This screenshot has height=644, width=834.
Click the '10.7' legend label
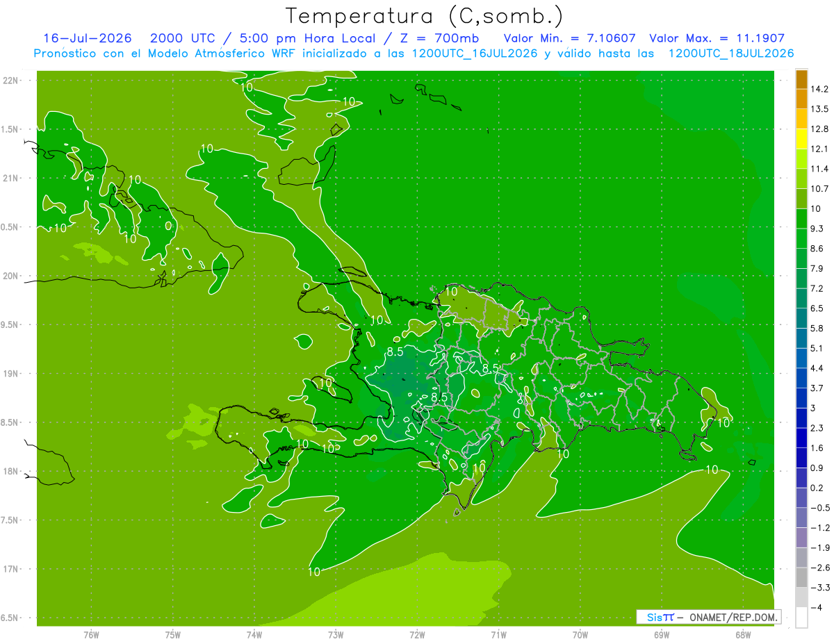tap(819, 189)
